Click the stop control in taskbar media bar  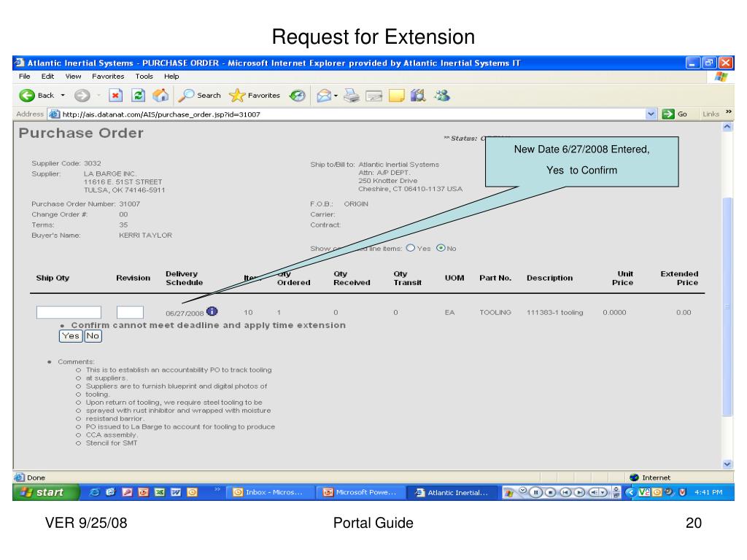click(550, 492)
